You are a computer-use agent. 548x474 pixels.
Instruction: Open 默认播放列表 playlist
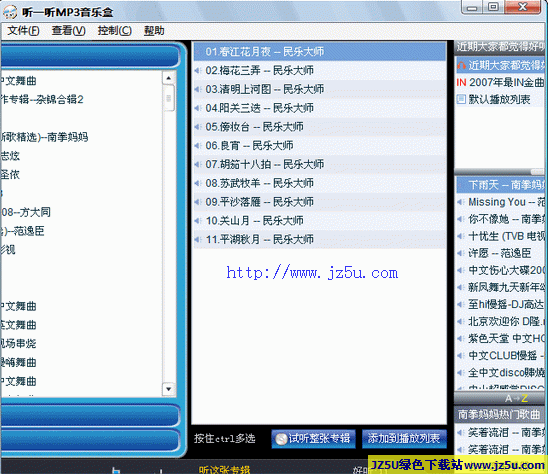(500, 99)
